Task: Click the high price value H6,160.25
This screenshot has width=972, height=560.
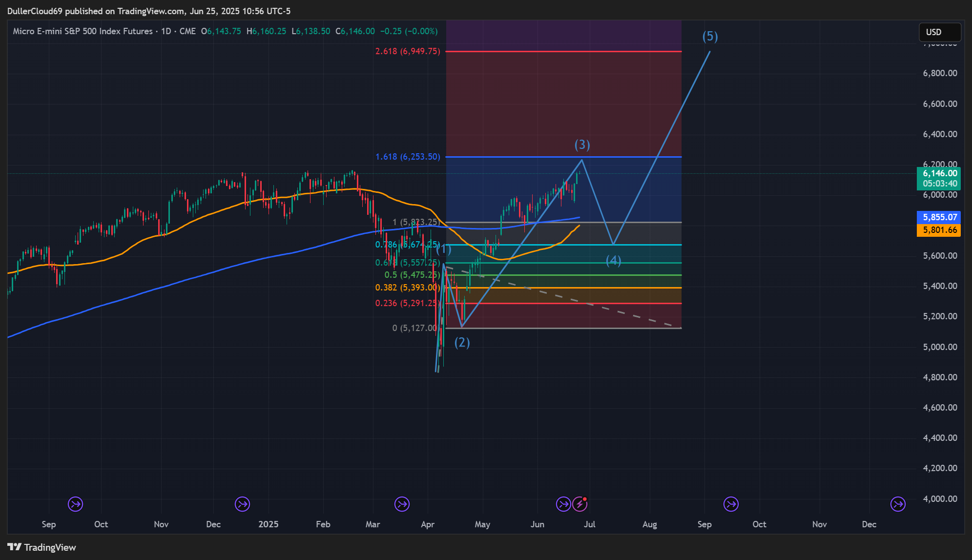Action: (267, 31)
